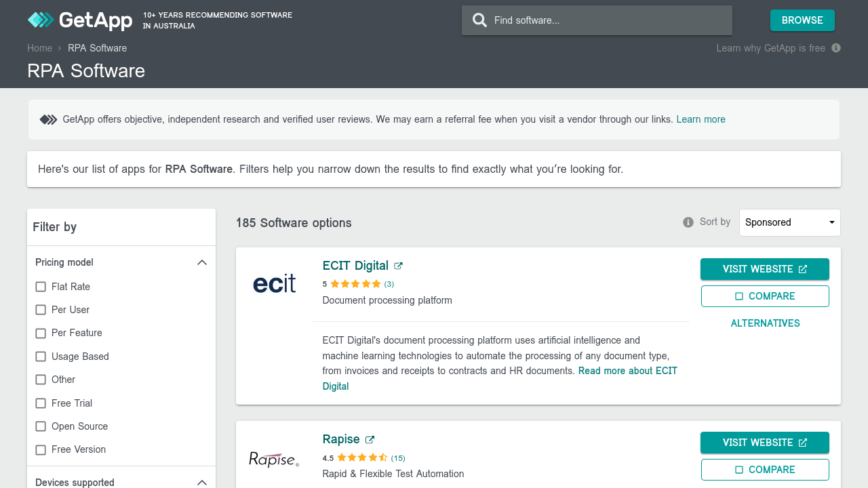Open the ECIT Digital Alternatives link
Viewport: 868px width, 488px height.
pyautogui.click(x=765, y=323)
